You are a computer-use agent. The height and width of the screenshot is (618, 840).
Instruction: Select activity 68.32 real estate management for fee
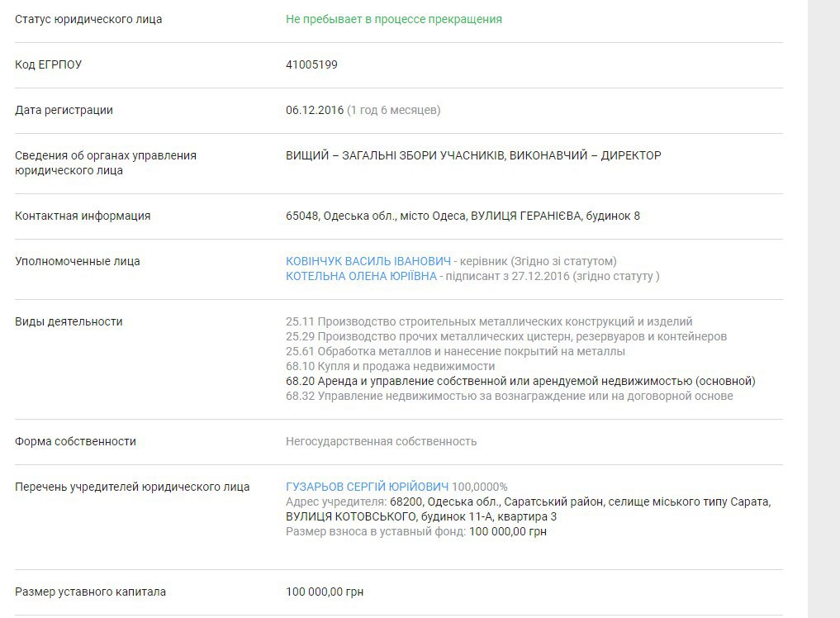coord(509,396)
